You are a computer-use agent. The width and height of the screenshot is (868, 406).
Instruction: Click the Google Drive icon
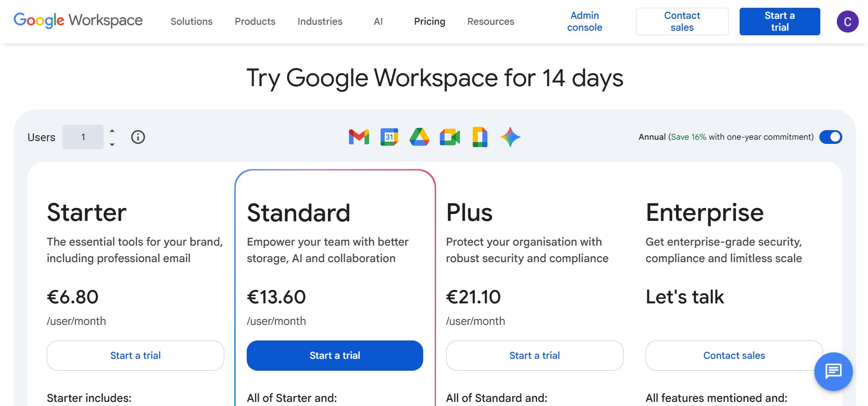pos(420,137)
